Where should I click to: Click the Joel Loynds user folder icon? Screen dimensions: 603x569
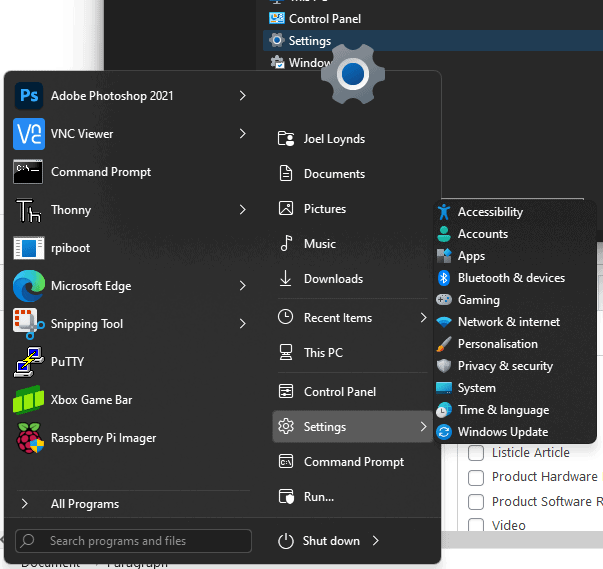(x=286, y=139)
